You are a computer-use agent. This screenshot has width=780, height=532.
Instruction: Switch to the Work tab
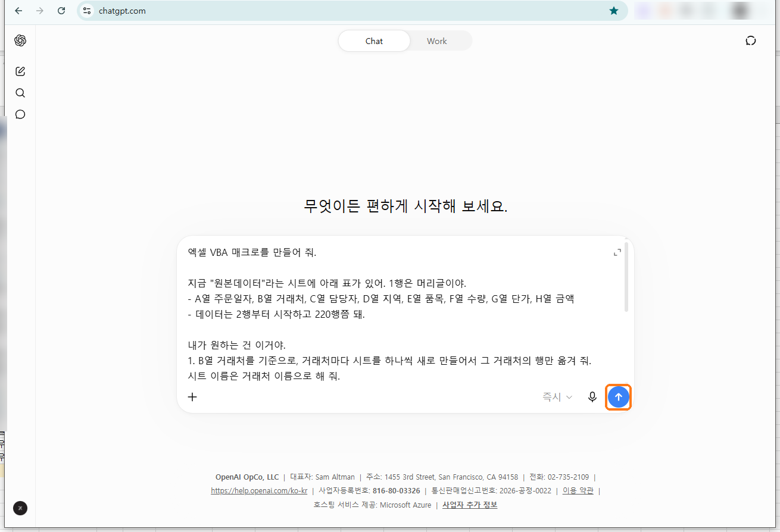point(437,41)
